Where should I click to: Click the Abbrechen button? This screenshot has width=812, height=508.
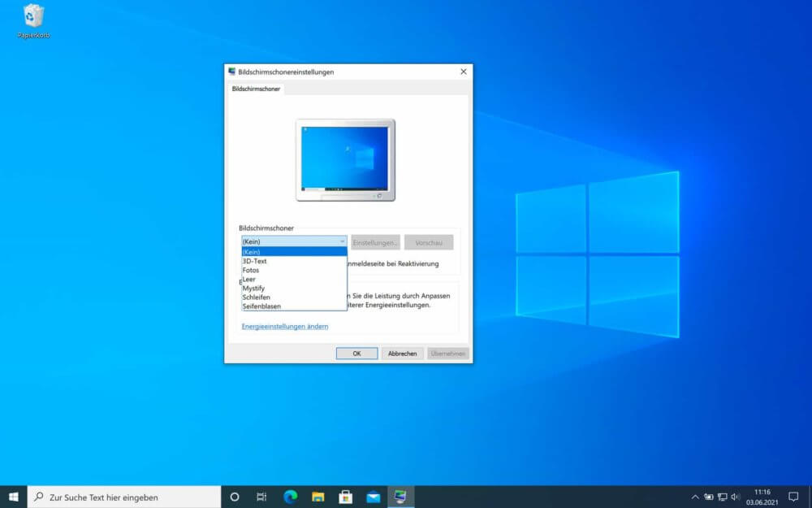(403, 354)
